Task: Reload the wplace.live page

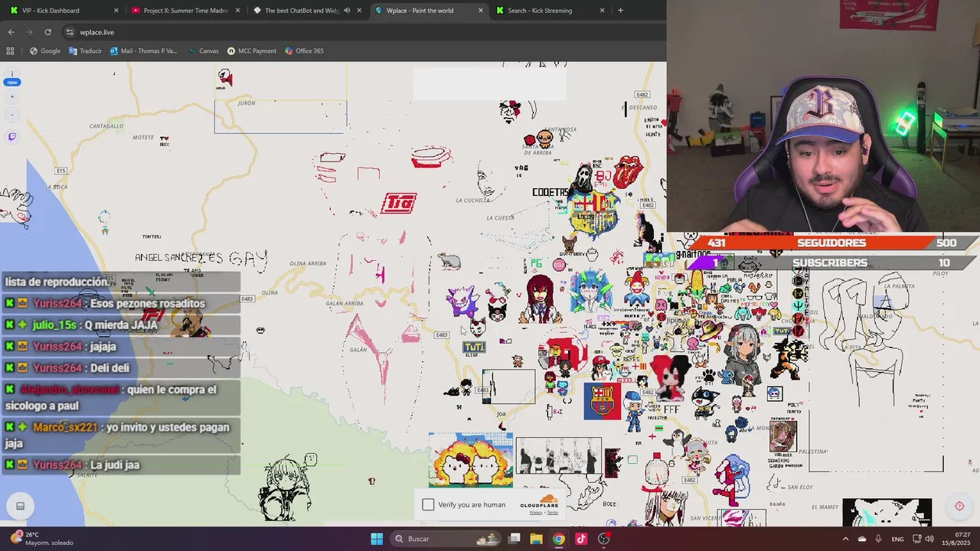Action: pyautogui.click(x=48, y=32)
